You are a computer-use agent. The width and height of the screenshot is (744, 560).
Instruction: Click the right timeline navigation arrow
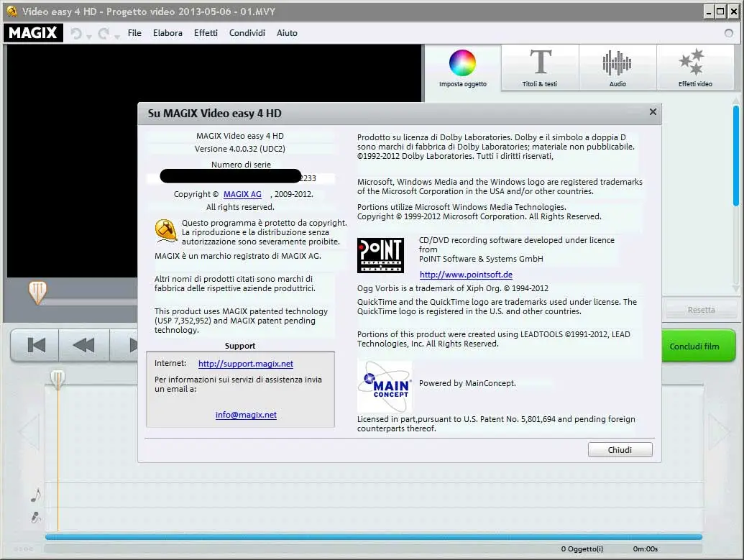click(720, 431)
